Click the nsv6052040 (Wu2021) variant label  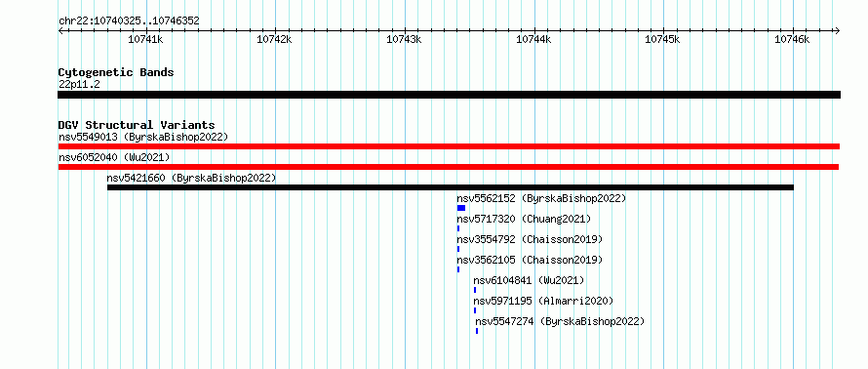114,157
